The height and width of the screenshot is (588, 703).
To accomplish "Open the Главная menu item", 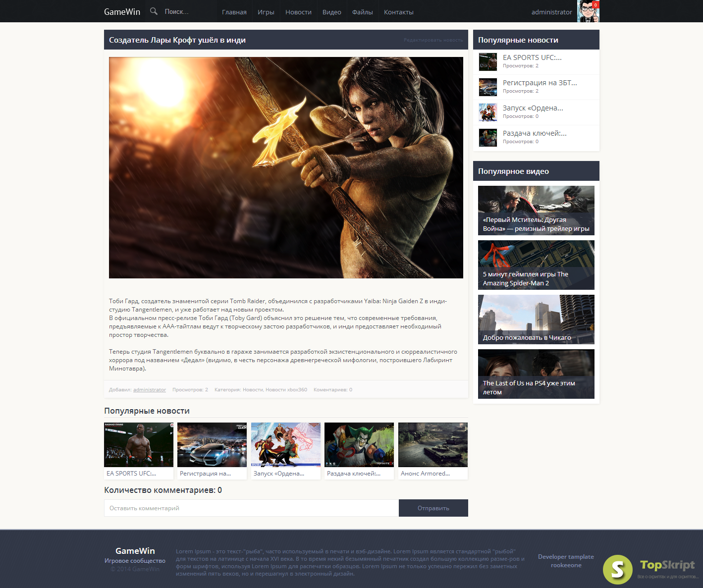I will coord(234,12).
